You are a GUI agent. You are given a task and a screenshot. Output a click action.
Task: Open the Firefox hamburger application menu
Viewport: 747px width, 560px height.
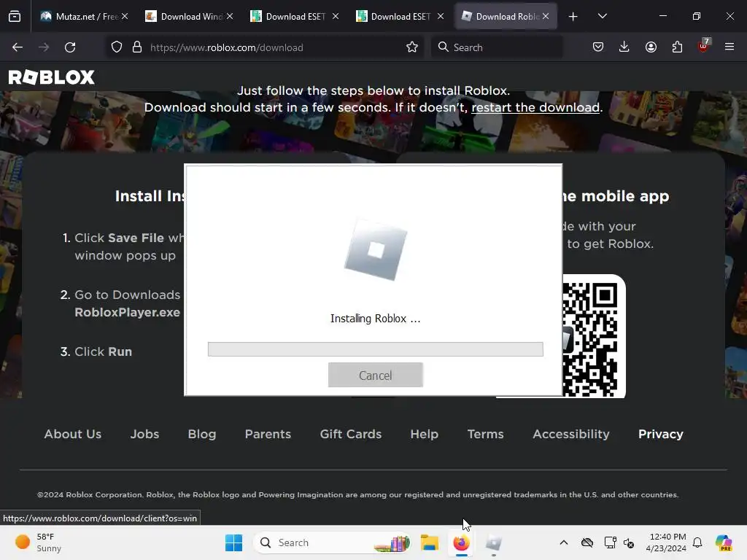click(729, 47)
